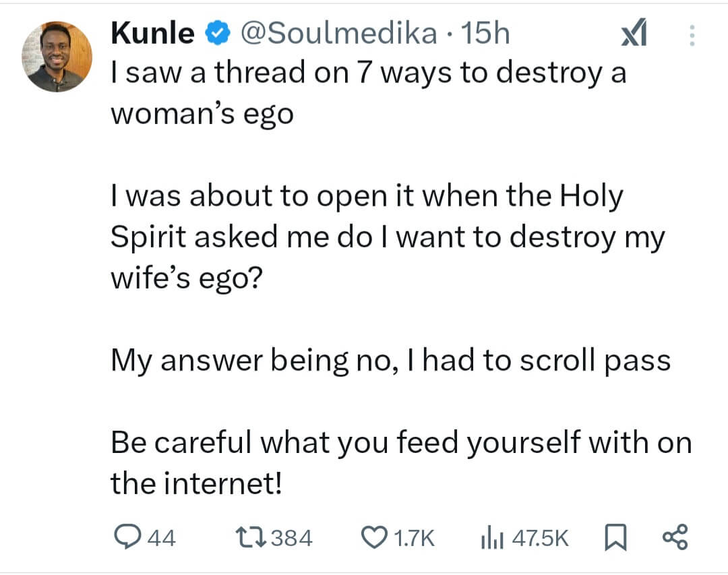Tap the 47.5K views count
This screenshot has width=728, height=575.
541,538
